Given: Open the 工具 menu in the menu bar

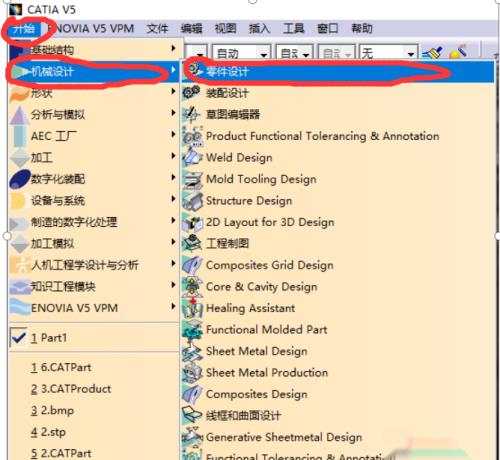Looking at the screenshot, I should [x=293, y=29].
